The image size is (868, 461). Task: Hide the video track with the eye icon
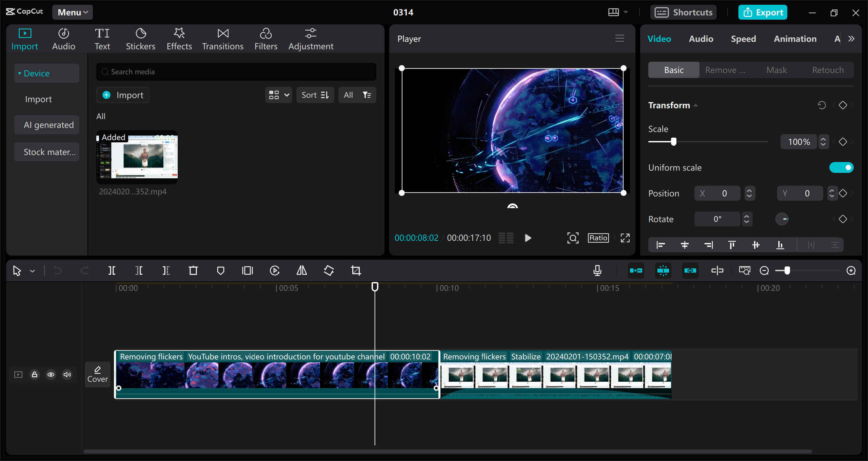[51, 375]
